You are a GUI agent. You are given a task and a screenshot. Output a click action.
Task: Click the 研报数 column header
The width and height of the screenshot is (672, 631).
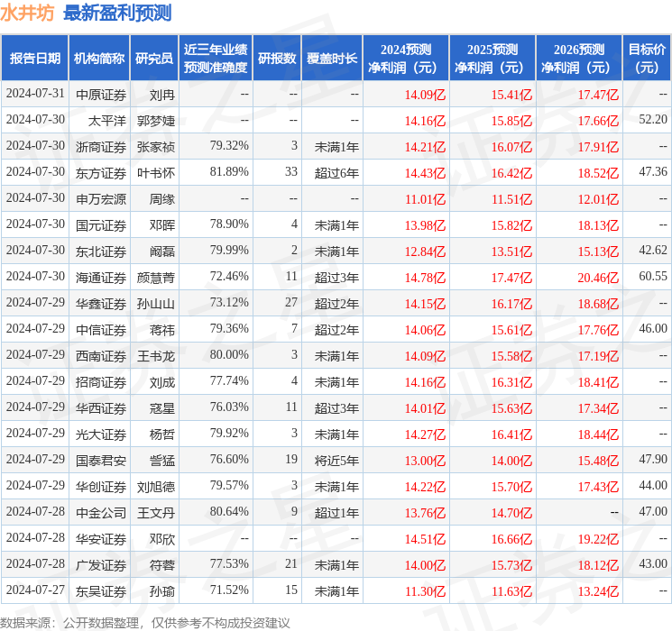[x=277, y=59]
